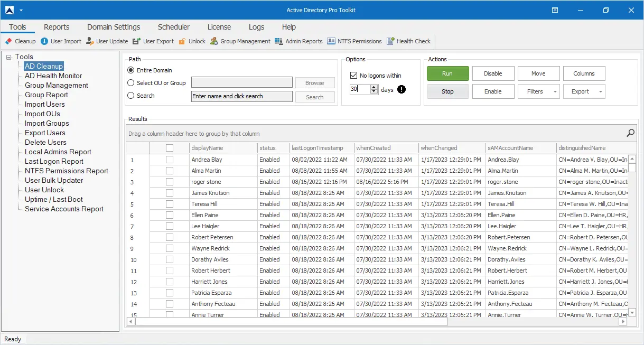Image resolution: width=644 pixels, height=345 pixels.
Task: Sort by the displayName column header
Action: click(223, 148)
